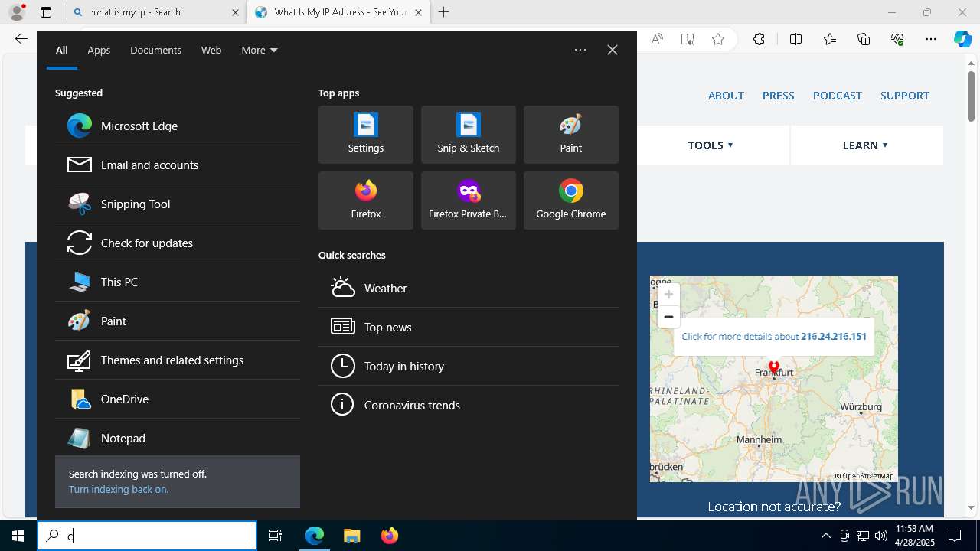Image resolution: width=980 pixels, height=551 pixels.
Task: Switch to Documents search filter
Action: (155, 50)
